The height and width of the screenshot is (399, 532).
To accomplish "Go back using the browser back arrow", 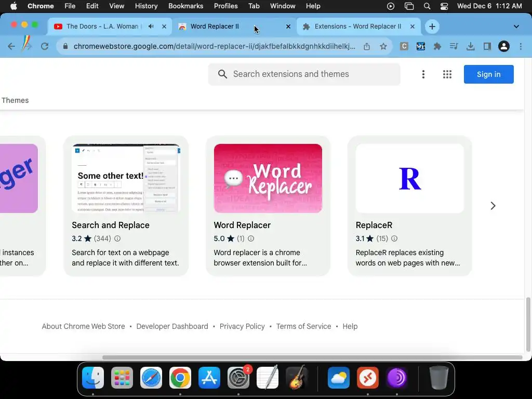I will pyautogui.click(x=11, y=46).
